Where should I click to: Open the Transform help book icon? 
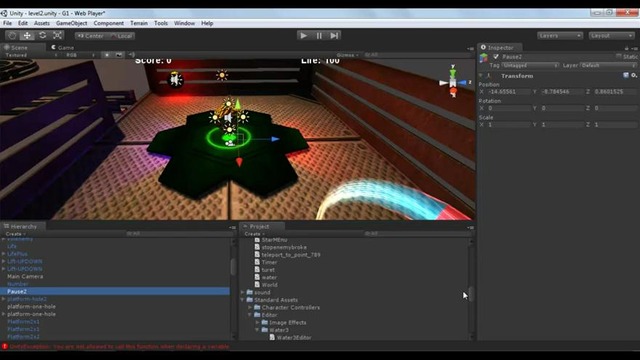[626, 76]
